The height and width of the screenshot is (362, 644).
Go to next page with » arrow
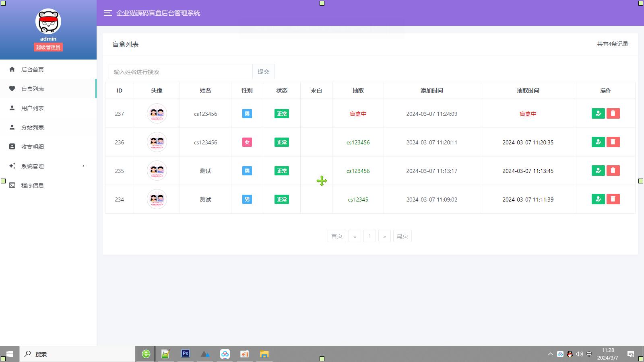[384, 236]
